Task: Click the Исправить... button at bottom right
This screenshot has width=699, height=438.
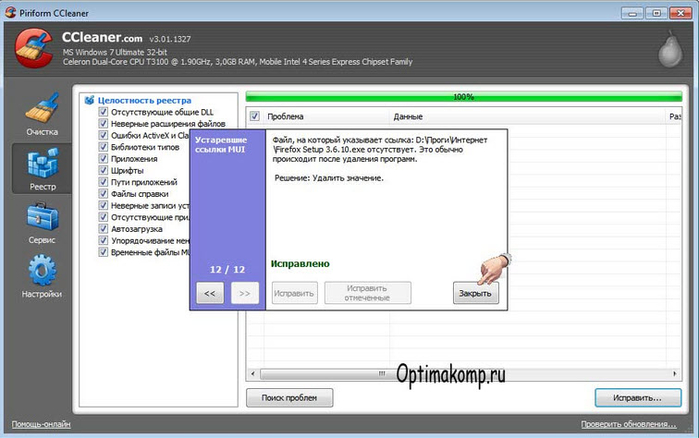Action: tap(638, 398)
